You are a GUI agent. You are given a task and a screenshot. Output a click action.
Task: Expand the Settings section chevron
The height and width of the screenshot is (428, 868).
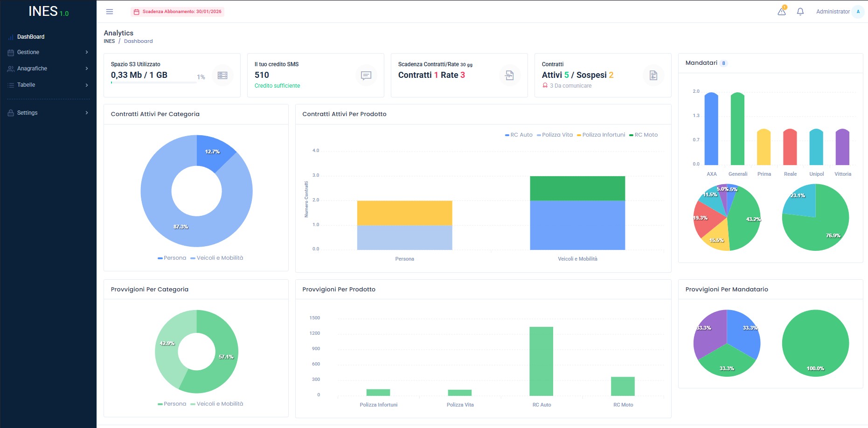click(x=86, y=112)
